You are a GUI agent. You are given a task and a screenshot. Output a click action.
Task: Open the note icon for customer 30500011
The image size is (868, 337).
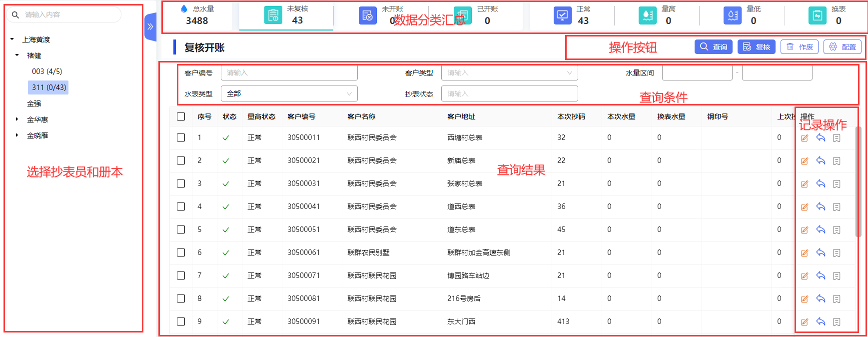pyautogui.click(x=837, y=138)
